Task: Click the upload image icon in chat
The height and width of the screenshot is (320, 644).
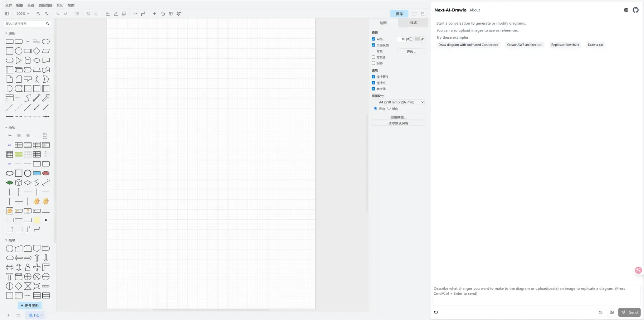Action: 612,312
